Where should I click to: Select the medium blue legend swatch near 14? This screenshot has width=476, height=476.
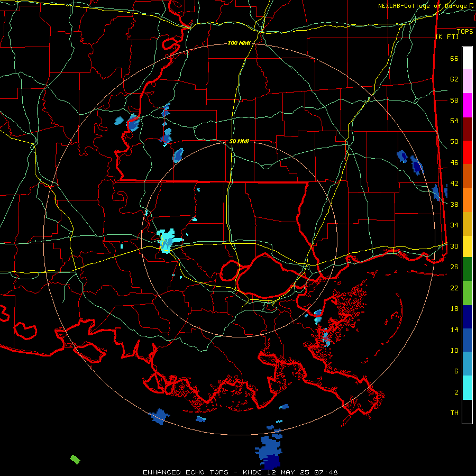[x=467, y=340]
